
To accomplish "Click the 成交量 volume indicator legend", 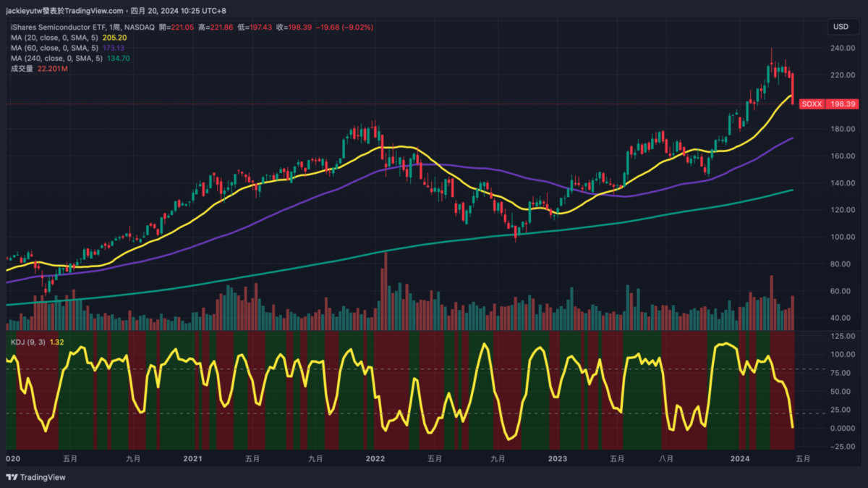I will pyautogui.click(x=22, y=68).
